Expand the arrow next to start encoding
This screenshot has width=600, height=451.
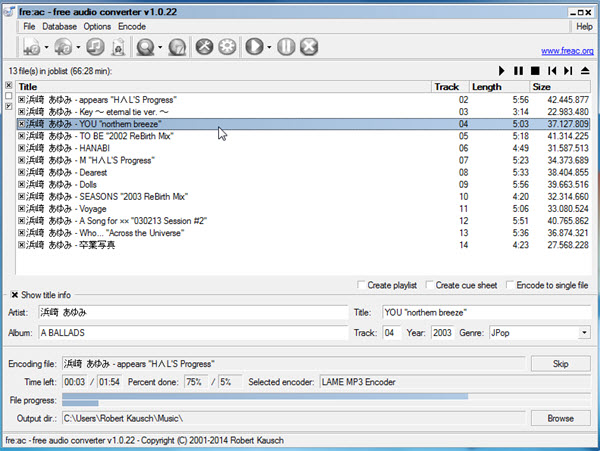[269, 47]
